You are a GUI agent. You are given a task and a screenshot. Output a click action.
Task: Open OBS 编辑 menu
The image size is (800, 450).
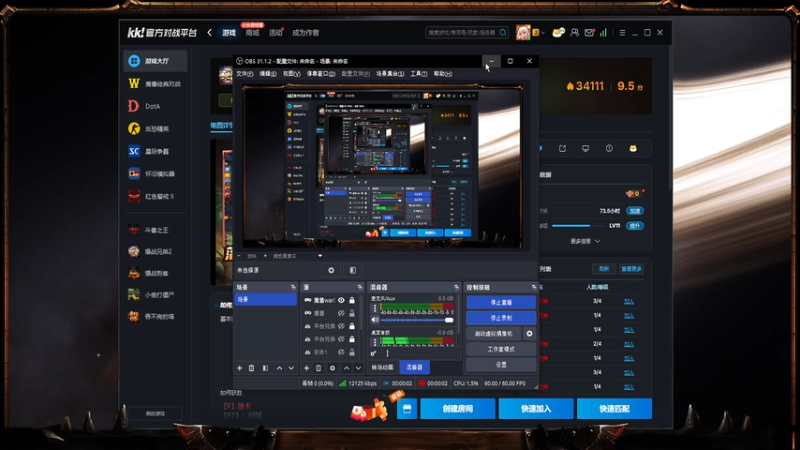coord(268,74)
